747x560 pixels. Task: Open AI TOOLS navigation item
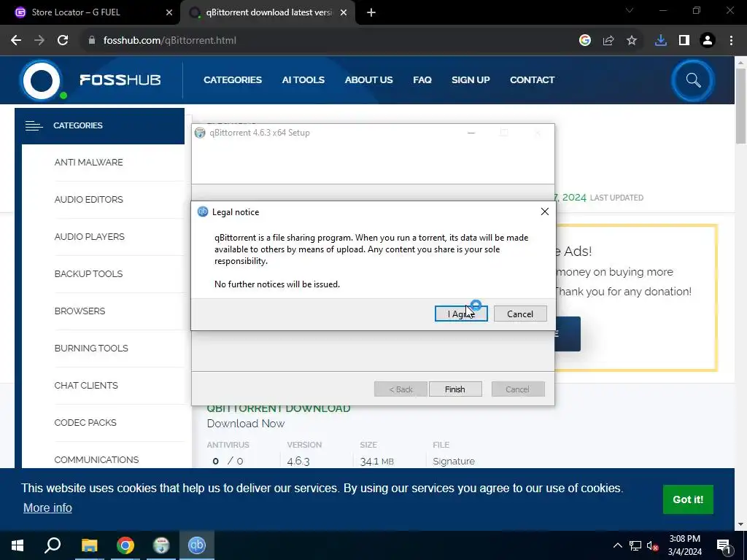pyautogui.click(x=303, y=80)
